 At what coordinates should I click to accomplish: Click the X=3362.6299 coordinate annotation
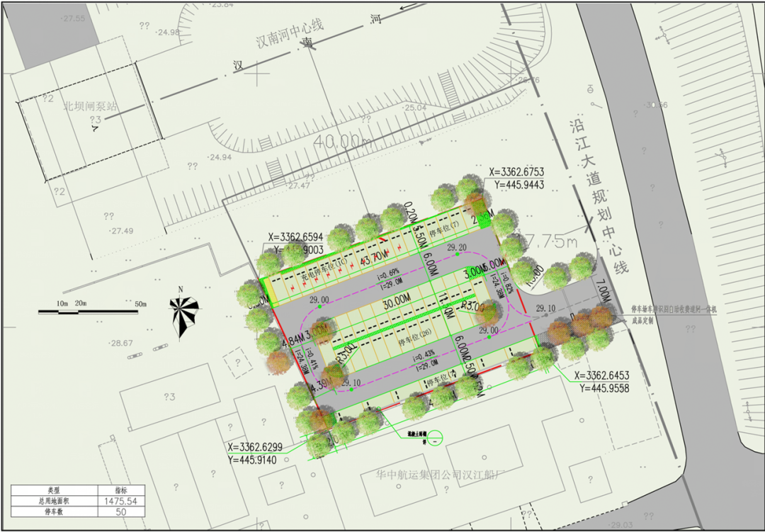click(x=255, y=448)
